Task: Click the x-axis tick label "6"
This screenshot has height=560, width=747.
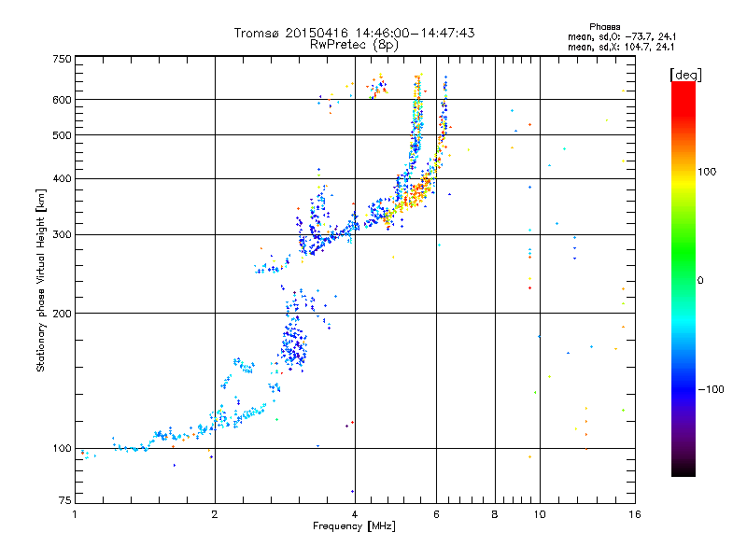Action: (436, 514)
